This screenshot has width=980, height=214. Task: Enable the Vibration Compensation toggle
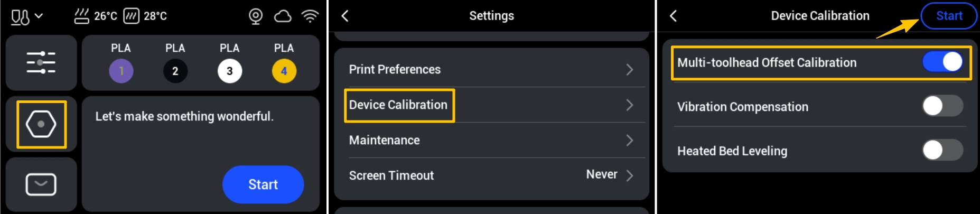pyautogui.click(x=942, y=106)
